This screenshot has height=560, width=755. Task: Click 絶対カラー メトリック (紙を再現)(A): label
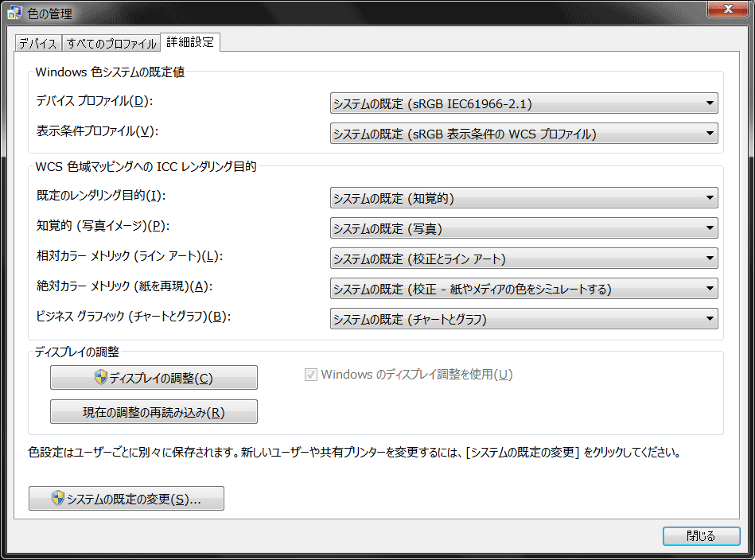pyautogui.click(x=124, y=286)
